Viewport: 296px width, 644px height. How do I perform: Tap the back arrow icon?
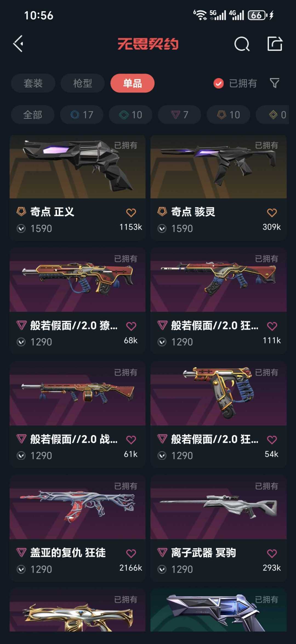(x=18, y=44)
